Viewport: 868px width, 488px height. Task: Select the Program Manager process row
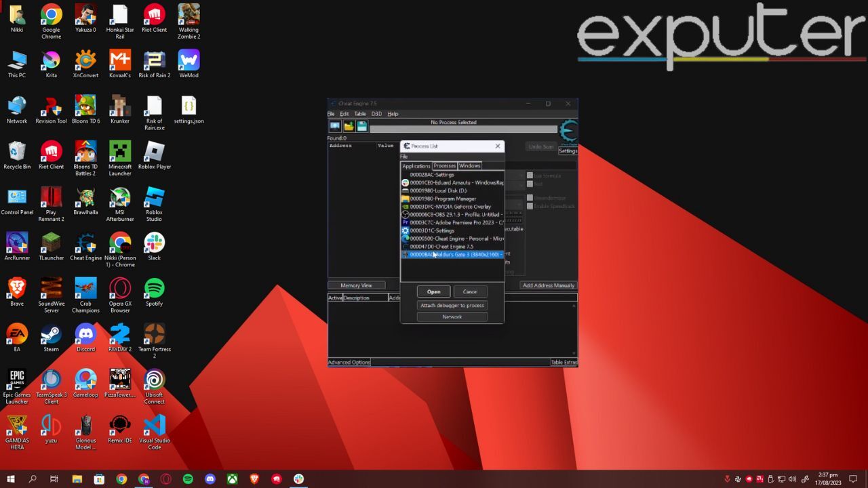tap(452, 199)
